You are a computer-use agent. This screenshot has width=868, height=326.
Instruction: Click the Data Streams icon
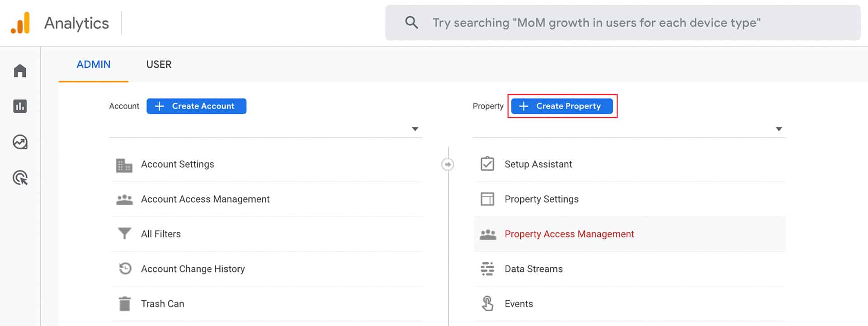click(487, 269)
